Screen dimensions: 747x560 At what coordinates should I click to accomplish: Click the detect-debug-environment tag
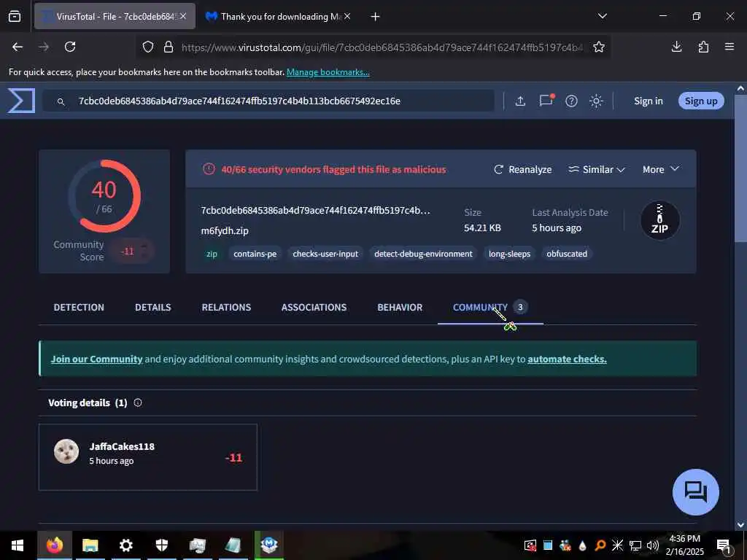point(423,254)
